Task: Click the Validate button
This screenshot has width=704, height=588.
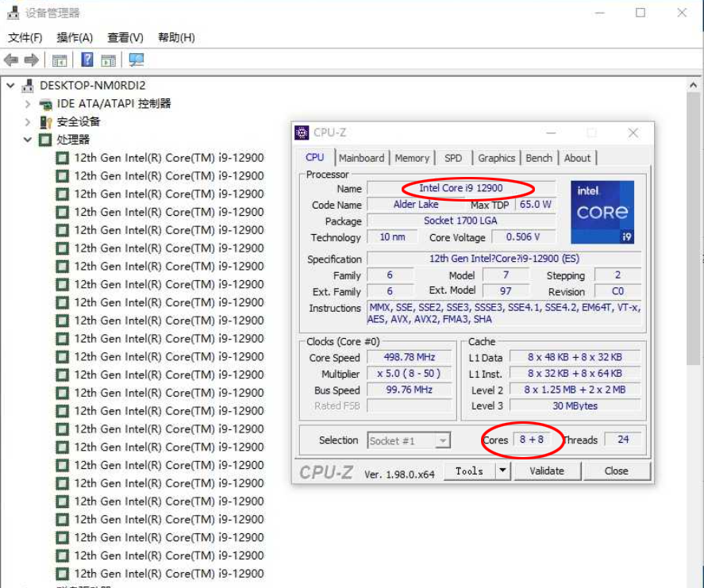Action: (x=547, y=471)
